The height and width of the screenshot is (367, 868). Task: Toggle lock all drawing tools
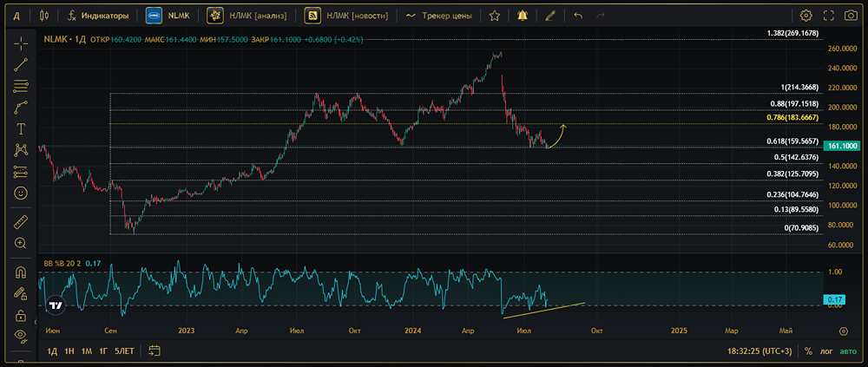pos(21,316)
